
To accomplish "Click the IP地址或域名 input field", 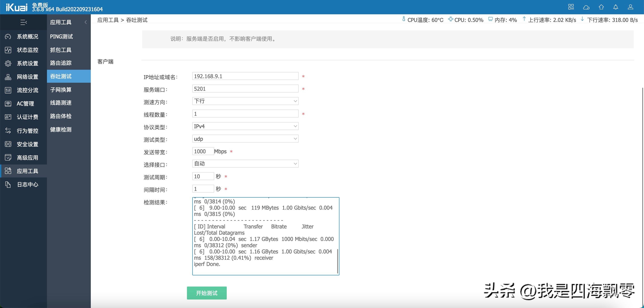I will pos(245,76).
